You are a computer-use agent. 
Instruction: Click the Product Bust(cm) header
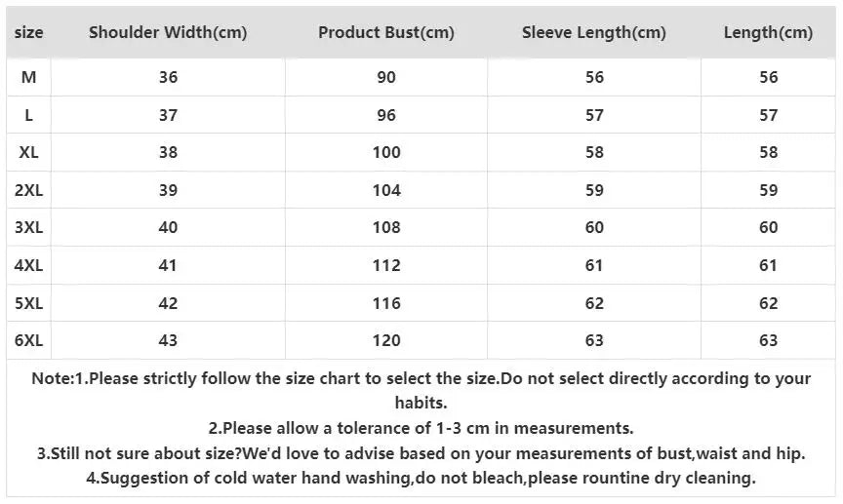pyautogui.click(x=386, y=32)
